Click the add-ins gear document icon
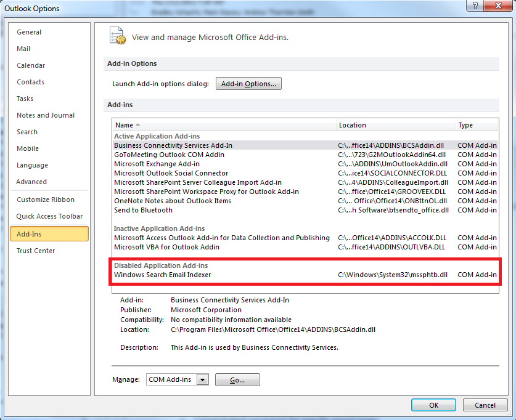Image resolution: width=516 pixels, height=420 pixels. click(x=118, y=36)
